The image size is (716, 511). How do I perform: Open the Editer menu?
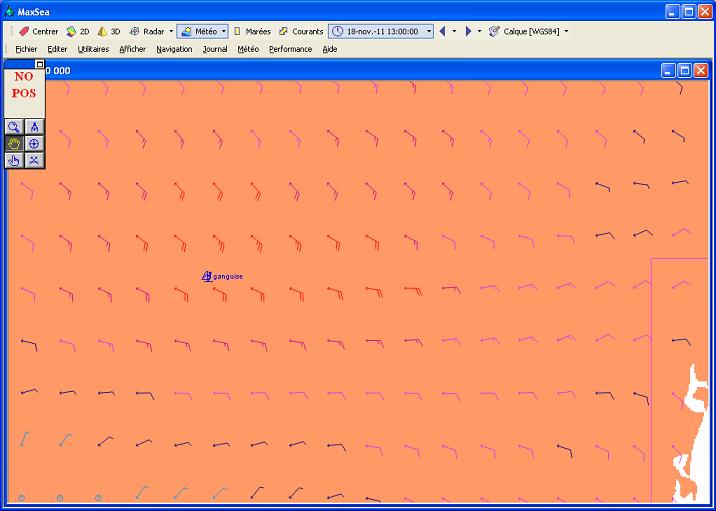tap(57, 49)
